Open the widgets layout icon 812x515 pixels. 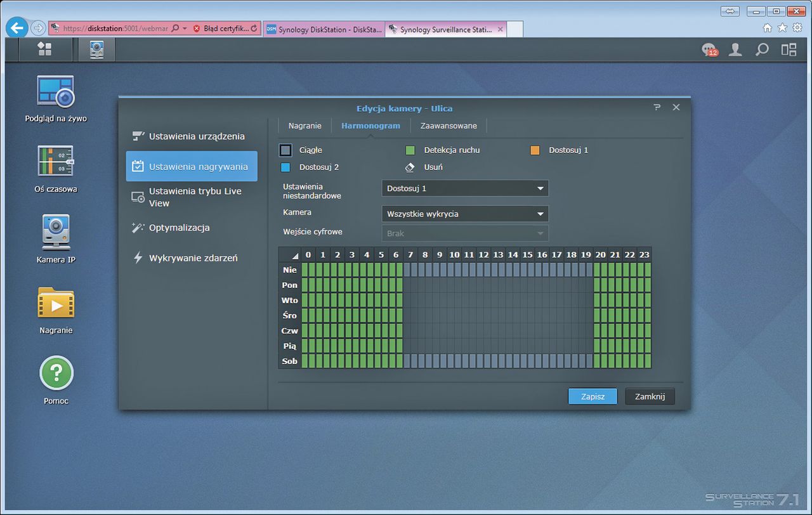[789, 49]
